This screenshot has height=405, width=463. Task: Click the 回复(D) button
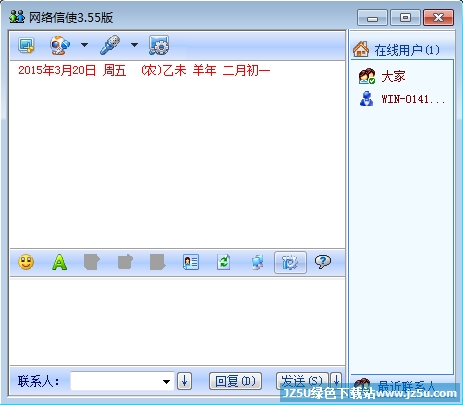pos(235,381)
